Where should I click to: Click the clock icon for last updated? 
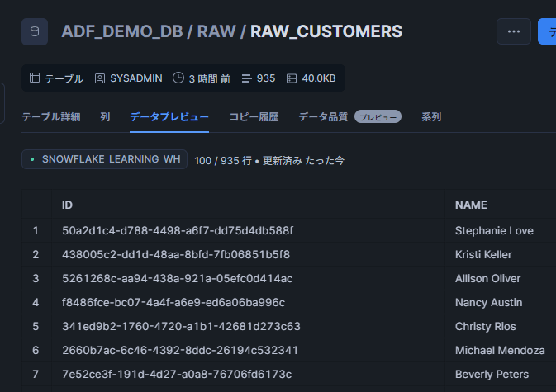(x=178, y=78)
